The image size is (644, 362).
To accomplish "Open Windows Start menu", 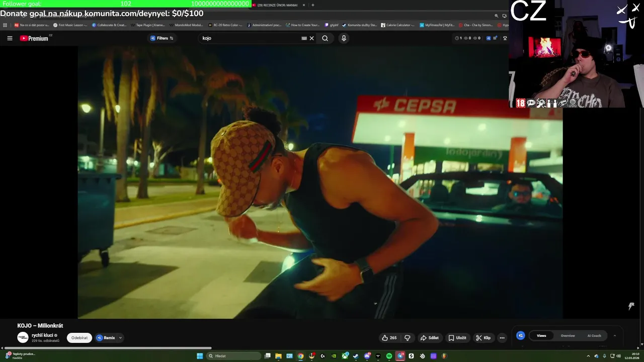I will [200, 356].
